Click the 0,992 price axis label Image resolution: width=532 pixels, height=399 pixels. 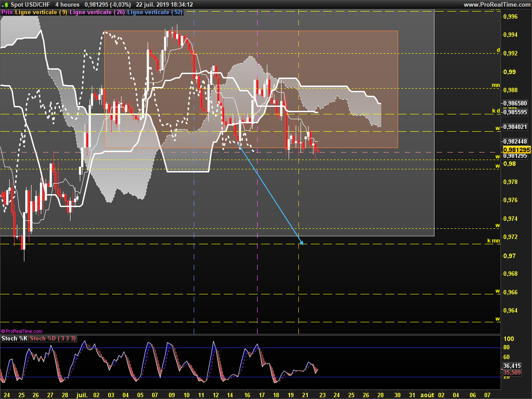point(510,53)
